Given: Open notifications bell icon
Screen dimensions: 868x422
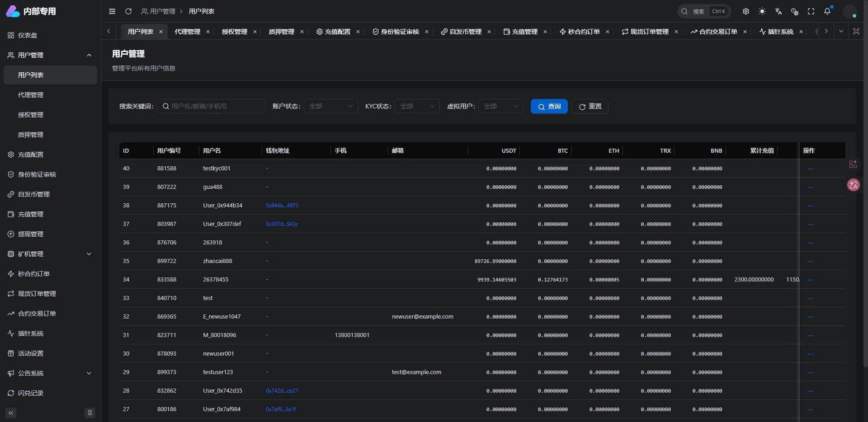Looking at the screenshot, I should [827, 11].
